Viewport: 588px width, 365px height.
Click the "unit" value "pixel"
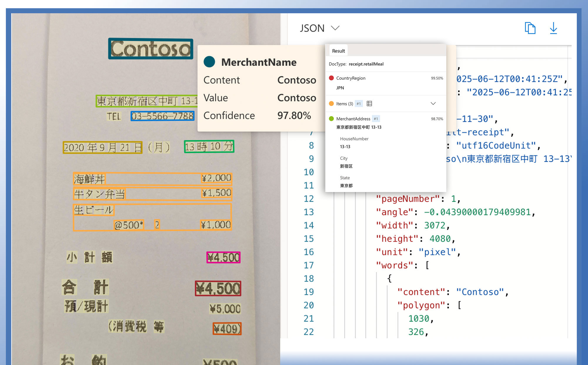tap(437, 252)
